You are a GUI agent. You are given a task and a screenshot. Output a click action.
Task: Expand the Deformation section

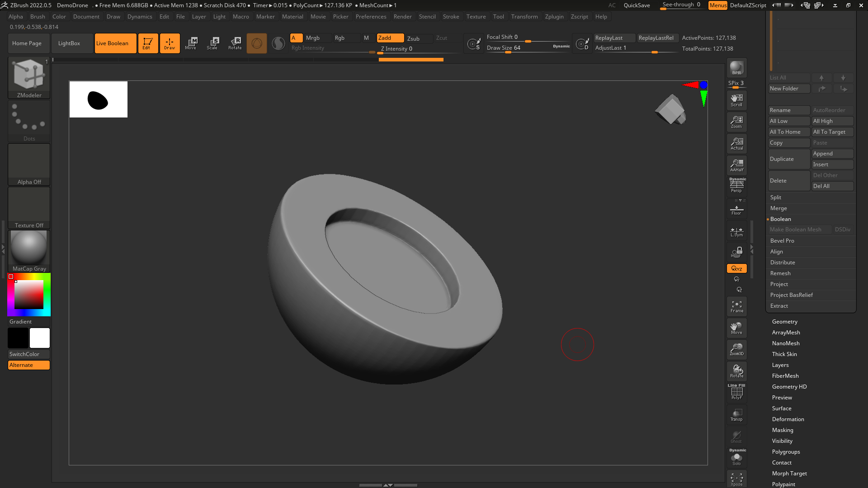tap(788, 419)
